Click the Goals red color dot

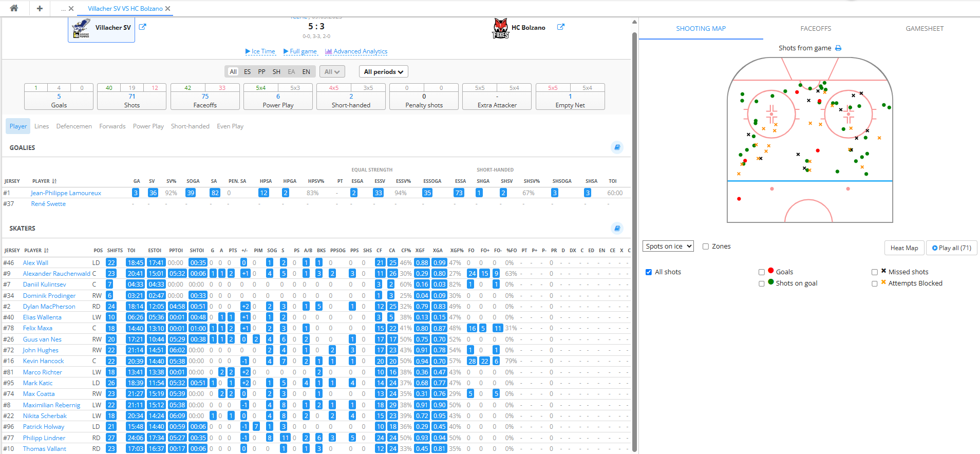[770, 271]
